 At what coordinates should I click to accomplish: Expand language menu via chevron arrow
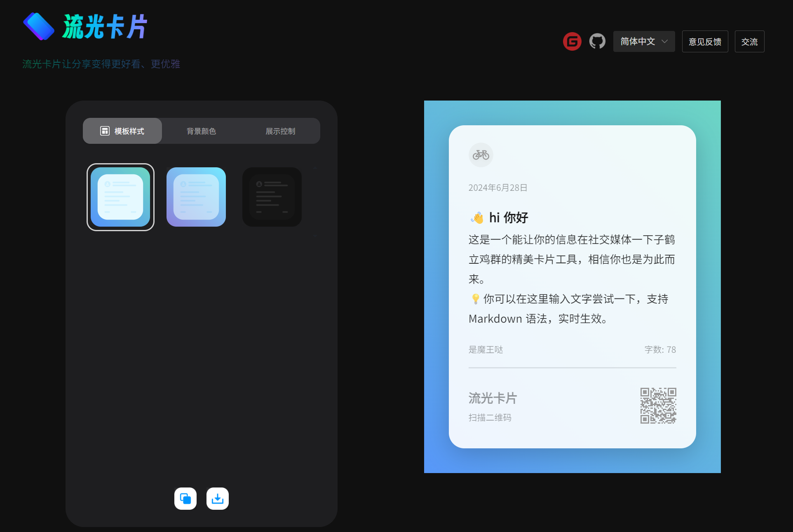(664, 41)
